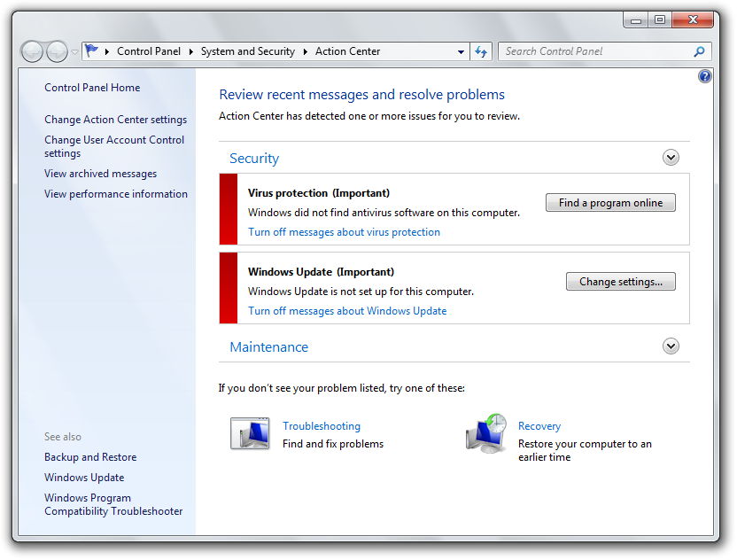Collapse the Security section chevron
The height and width of the screenshot is (560, 737).
[x=671, y=157]
